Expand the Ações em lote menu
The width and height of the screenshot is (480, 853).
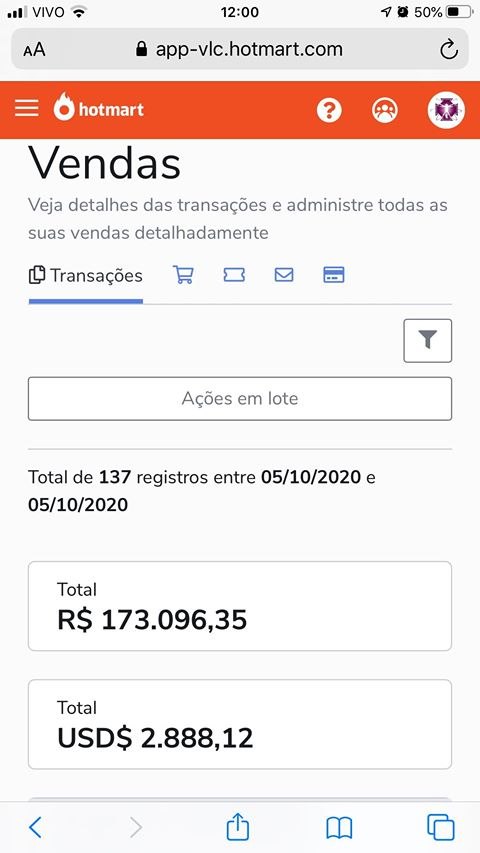pyautogui.click(x=240, y=399)
